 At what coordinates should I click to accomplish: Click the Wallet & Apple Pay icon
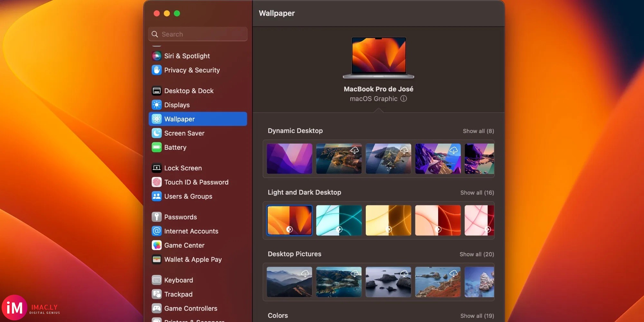(156, 260)
